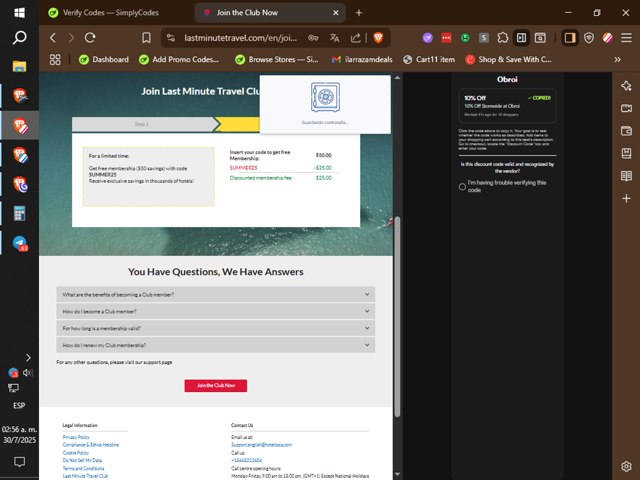The height and width of the screenshot is (480, 640).
Task: Open the bookmarks bar apps grid icon
Action: (55, 60)
